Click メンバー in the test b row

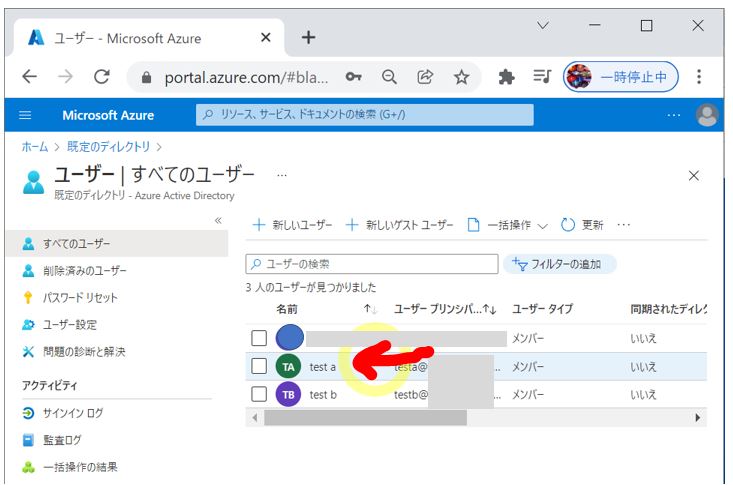pos(528,395)
